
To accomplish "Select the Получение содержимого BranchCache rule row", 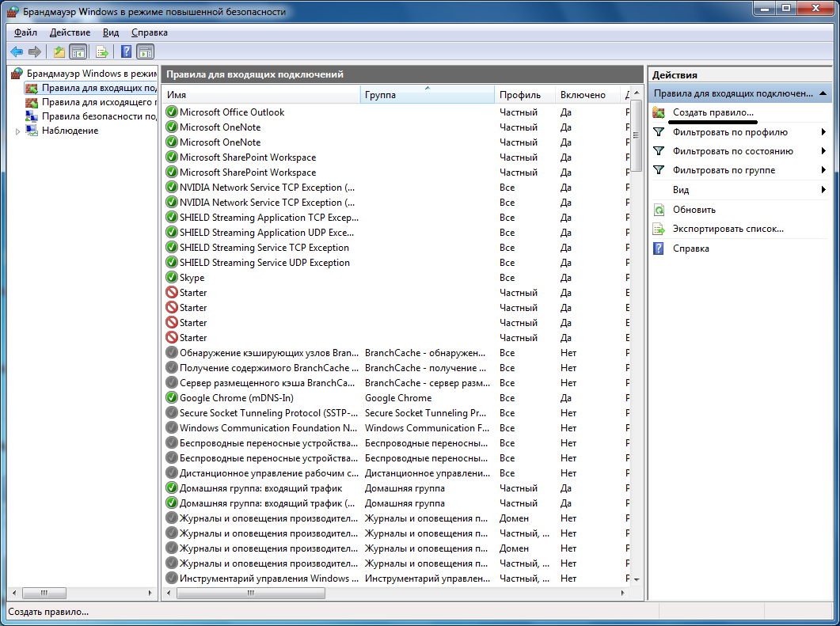I will coord(397,368).
